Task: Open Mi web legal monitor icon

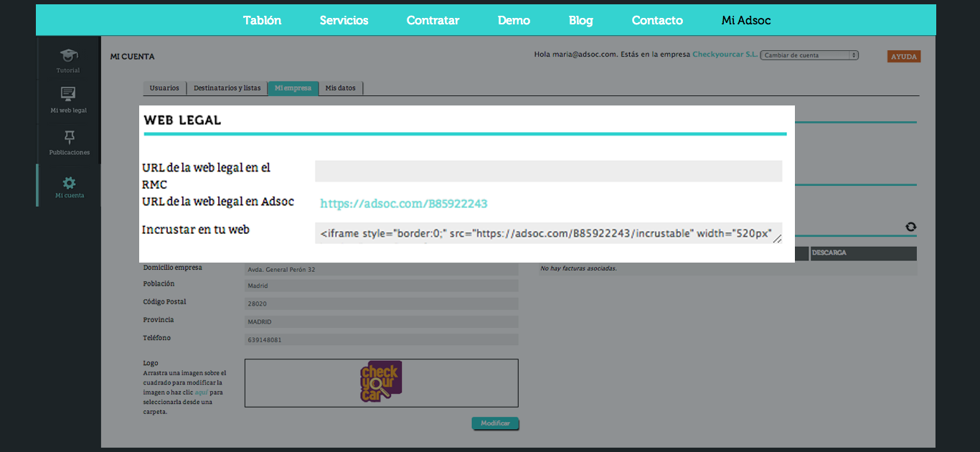Action: pos(68,93)
